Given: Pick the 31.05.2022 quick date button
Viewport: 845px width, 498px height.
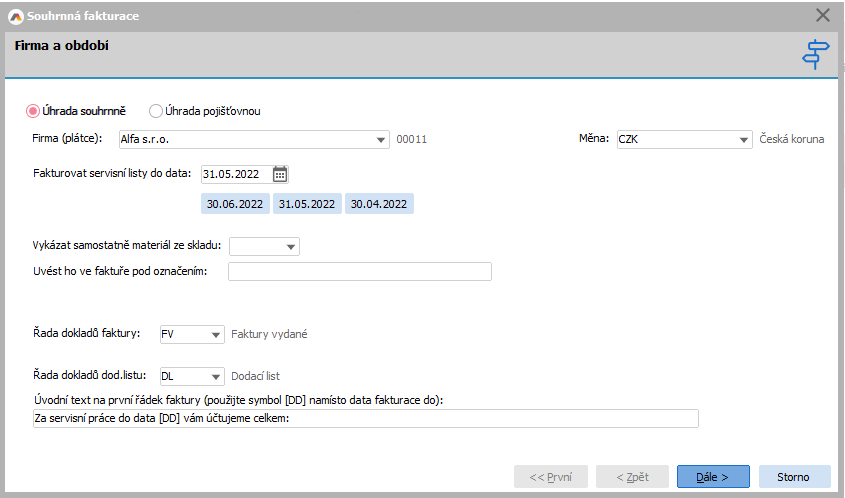Looking at the screenshot, I should (307, 204).
